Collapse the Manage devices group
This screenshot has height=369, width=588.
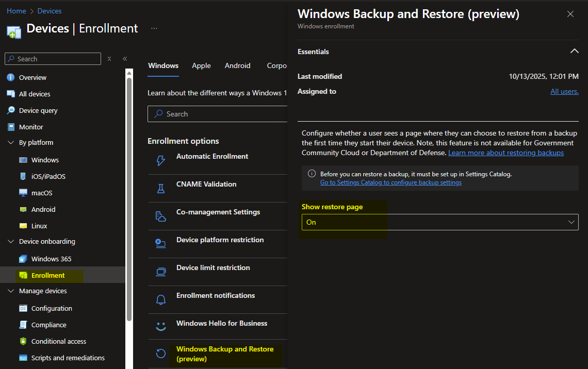11,291
